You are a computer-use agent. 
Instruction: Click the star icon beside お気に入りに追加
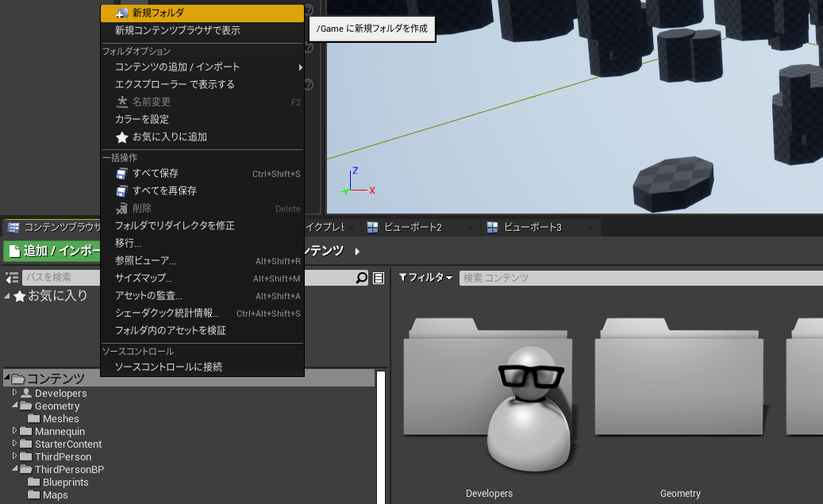click(x=121, y=137)
